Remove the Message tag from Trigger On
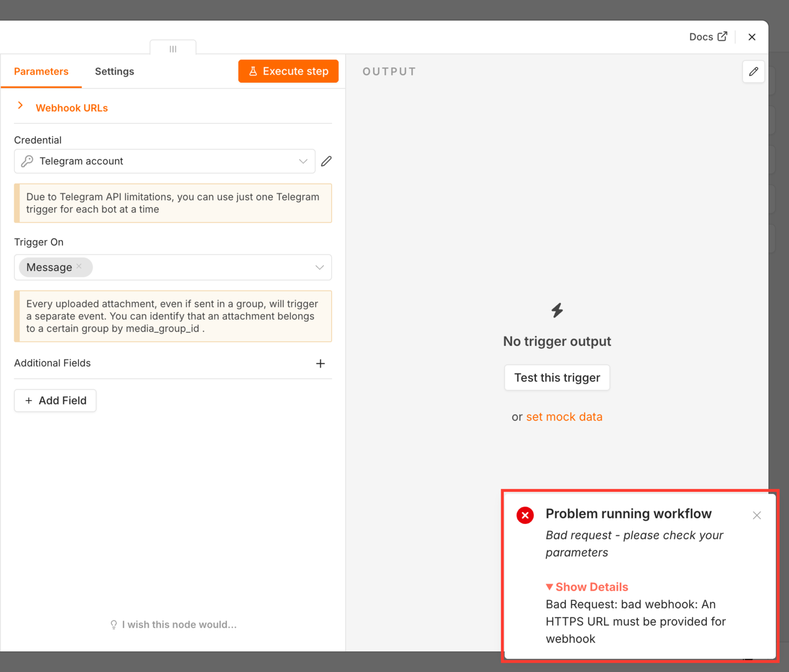The height and width of the screenshot is (672, 789). tap(79, 266)
